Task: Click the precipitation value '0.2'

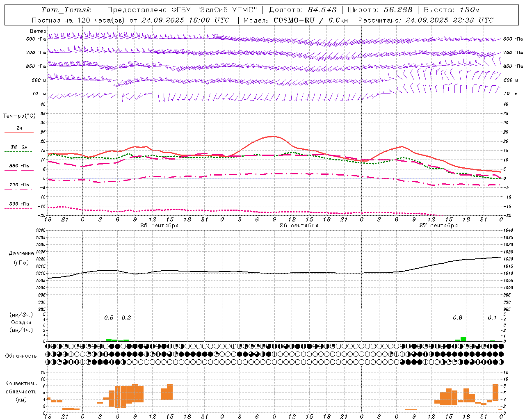Action: 126,318
